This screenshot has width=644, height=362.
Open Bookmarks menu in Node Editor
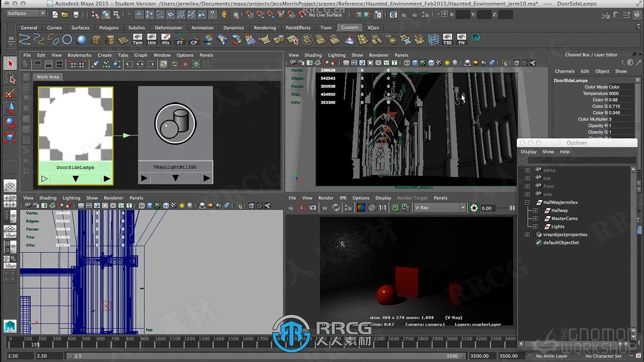point(79,55)
